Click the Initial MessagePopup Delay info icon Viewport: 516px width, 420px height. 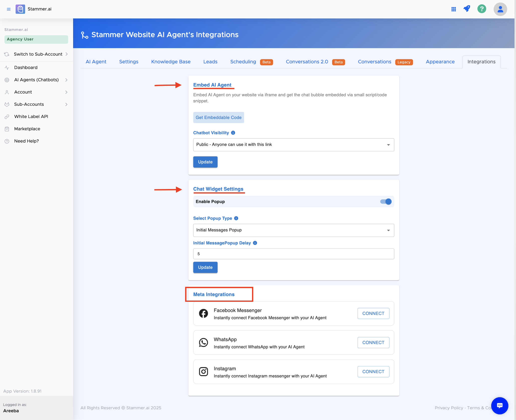(255, 243)
